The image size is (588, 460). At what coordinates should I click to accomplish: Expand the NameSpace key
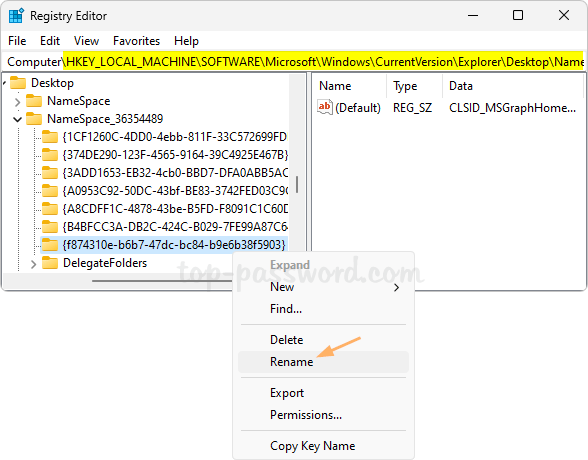(x=17, y=101)
